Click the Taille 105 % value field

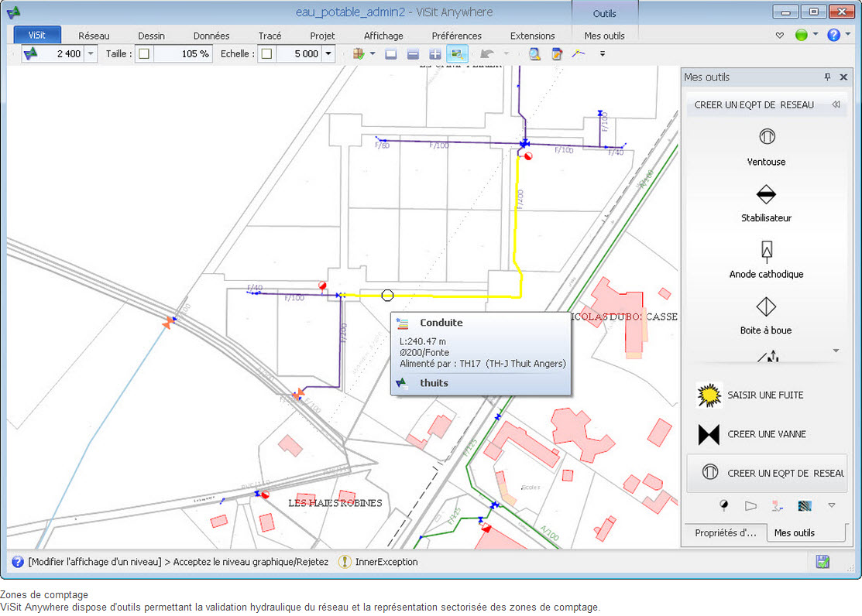(182, 54)
